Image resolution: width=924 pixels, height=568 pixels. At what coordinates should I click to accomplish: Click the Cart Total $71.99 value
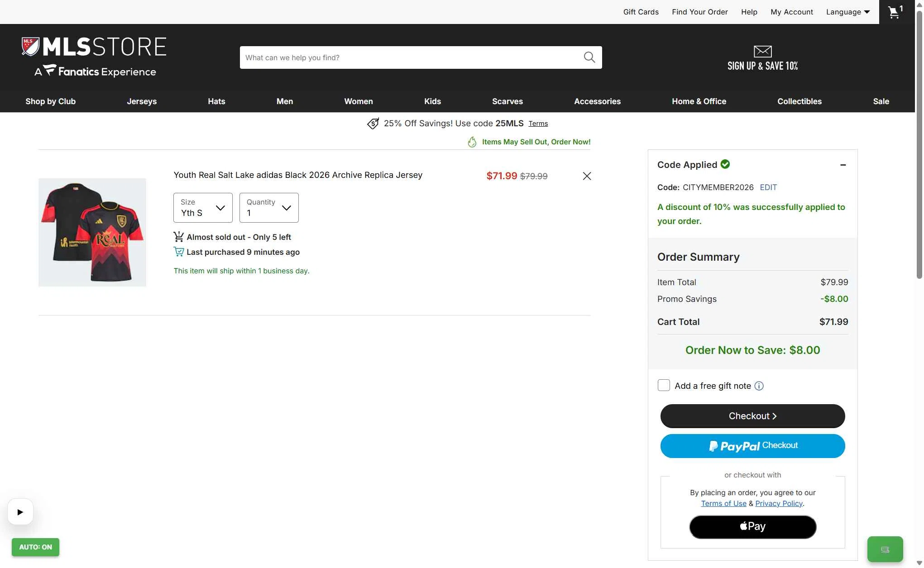click(x=833, y=322)
